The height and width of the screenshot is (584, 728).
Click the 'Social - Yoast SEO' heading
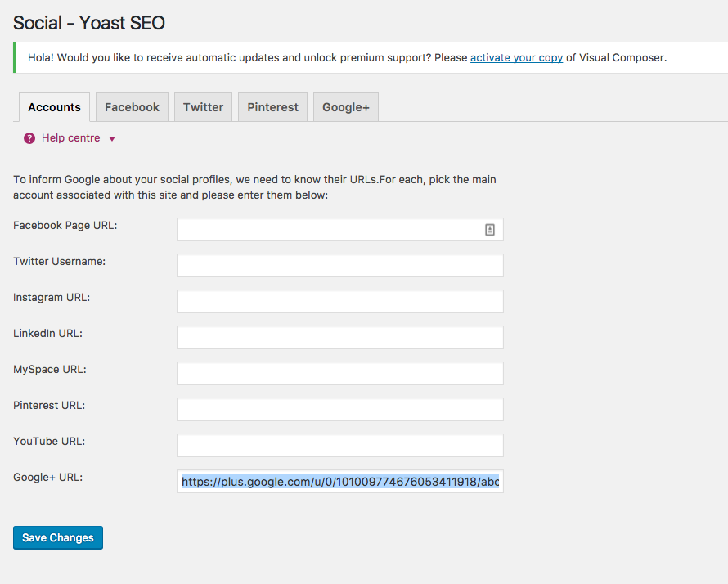(89, 23)
